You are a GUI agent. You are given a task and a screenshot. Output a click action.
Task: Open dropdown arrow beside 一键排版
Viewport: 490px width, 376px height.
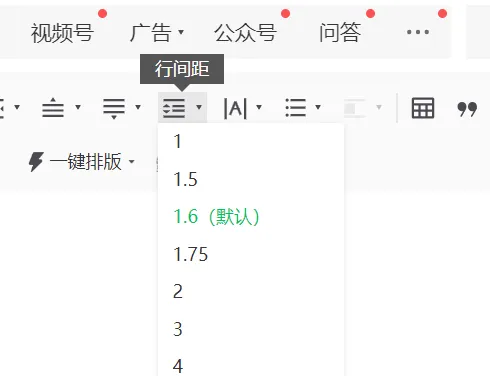click(x=132, y=162)
